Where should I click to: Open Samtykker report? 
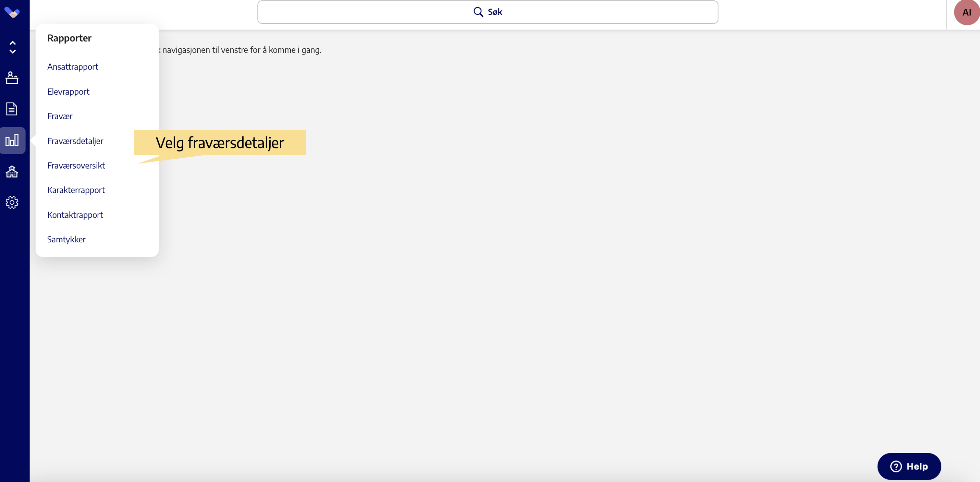pos(66,239)
